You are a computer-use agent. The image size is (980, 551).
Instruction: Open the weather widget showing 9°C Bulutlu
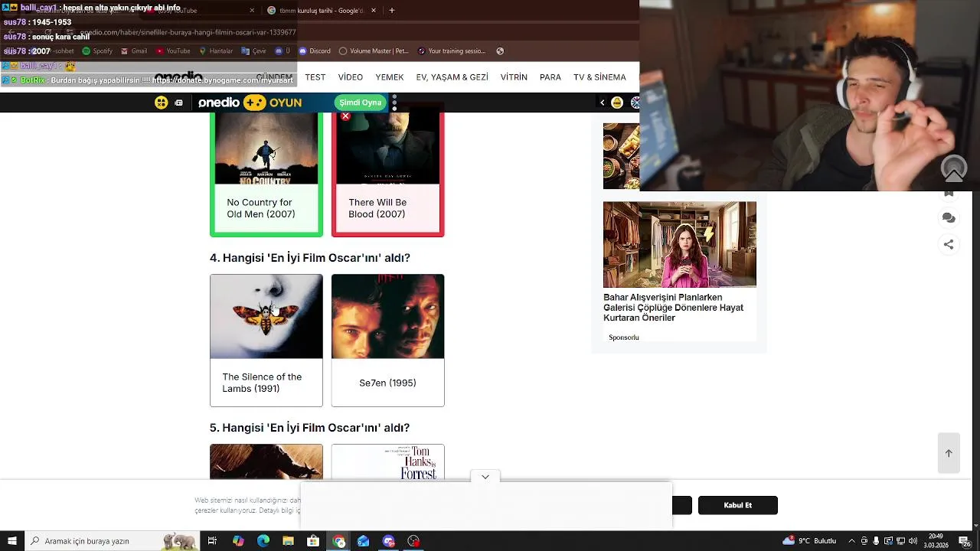810,541
